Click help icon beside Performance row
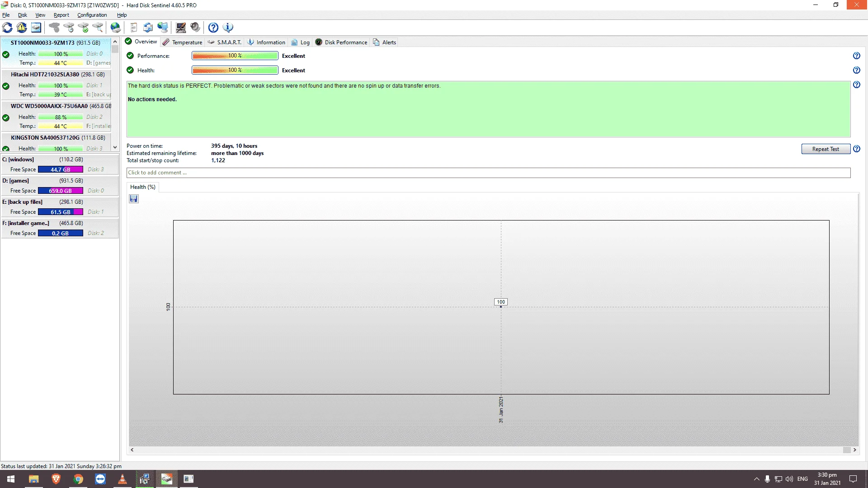Image resolution: width=868 pixels, height=488 pixels. [857, 56]
